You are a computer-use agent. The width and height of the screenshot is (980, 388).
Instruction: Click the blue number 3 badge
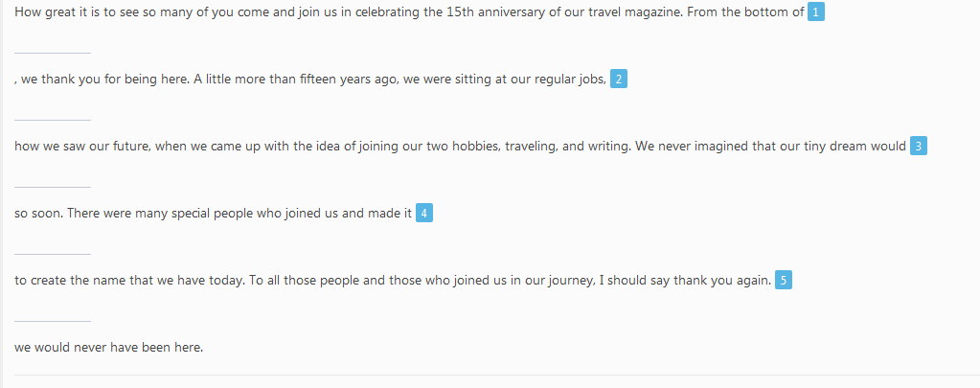[918, 147]
